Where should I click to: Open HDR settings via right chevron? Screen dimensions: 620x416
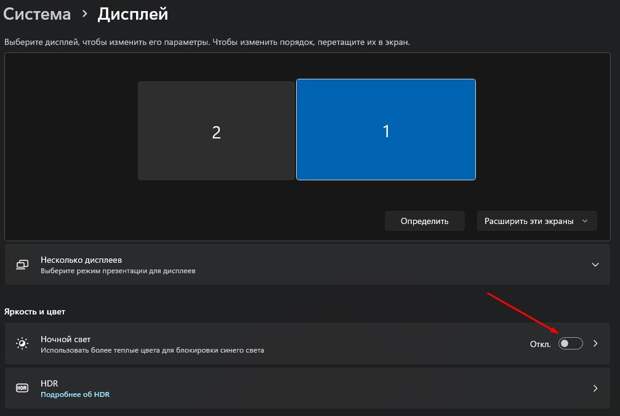(x=595, y=388)
